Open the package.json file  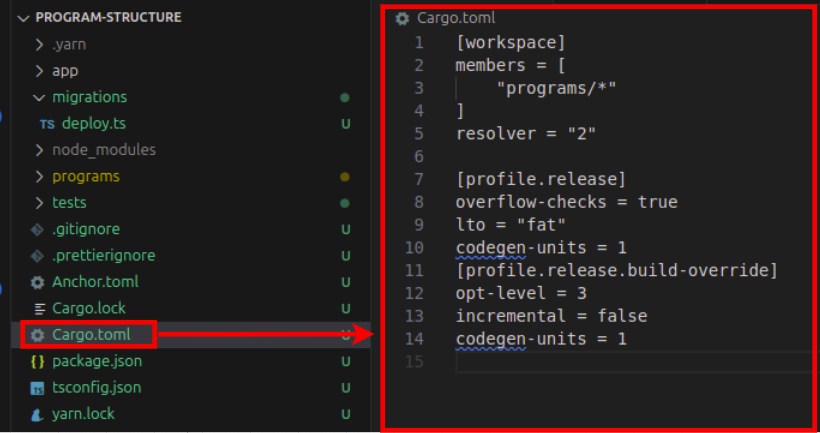coord(97,361)
